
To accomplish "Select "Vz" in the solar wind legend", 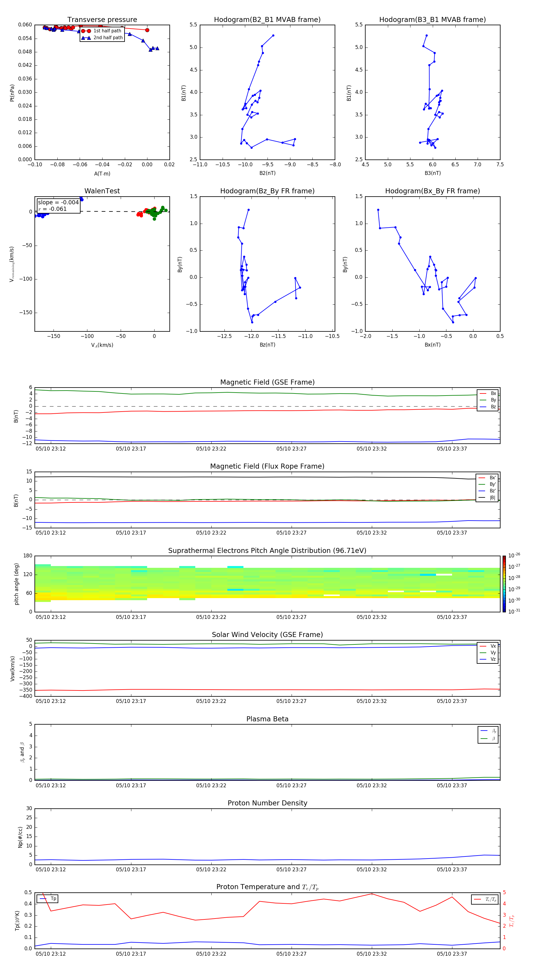I will click(488, 659).
